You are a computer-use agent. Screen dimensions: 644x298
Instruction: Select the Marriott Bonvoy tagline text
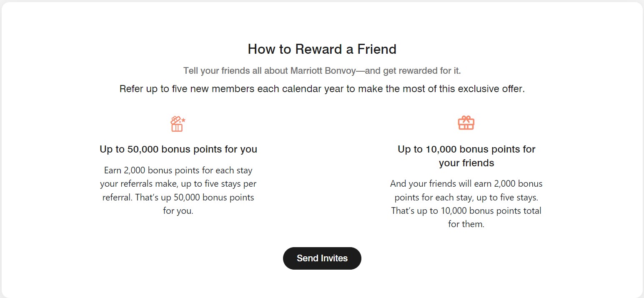(322, 70)
